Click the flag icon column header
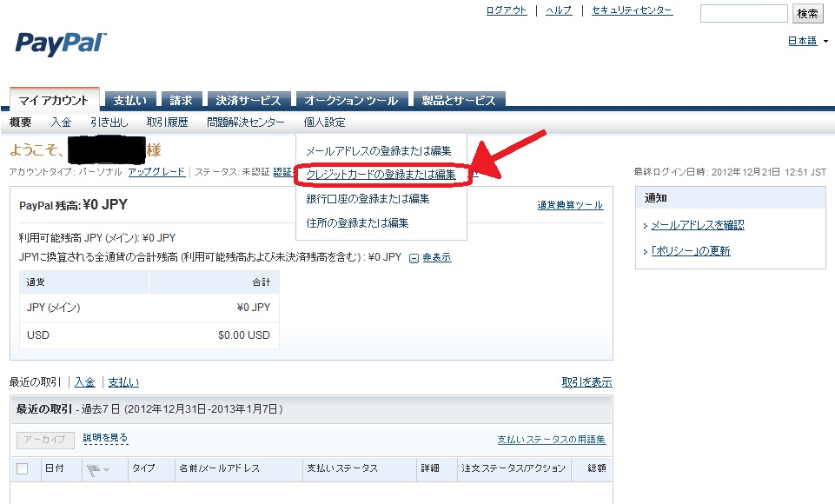 (x=93, y=469)
